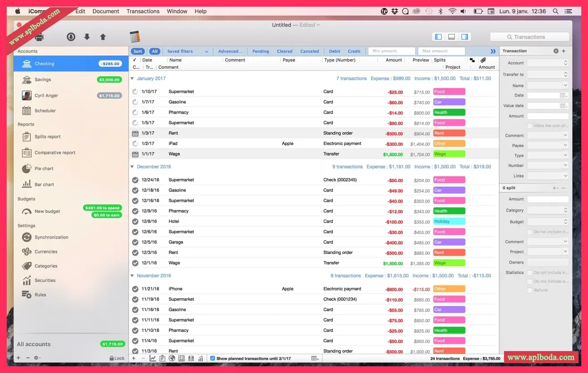588x373 pixels.
Task: Collapse the December 2016 group
Action: tap(132, 166)
